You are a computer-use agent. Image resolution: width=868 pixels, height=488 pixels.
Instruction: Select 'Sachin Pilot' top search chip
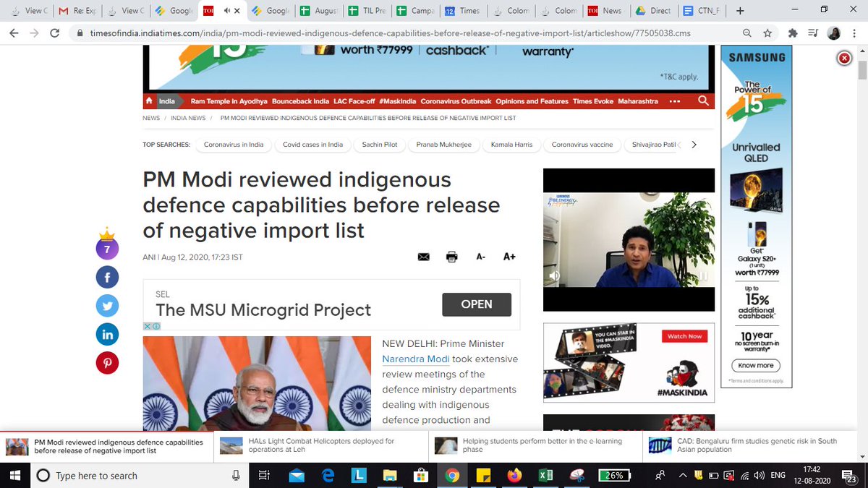click(x=380, y=145)
